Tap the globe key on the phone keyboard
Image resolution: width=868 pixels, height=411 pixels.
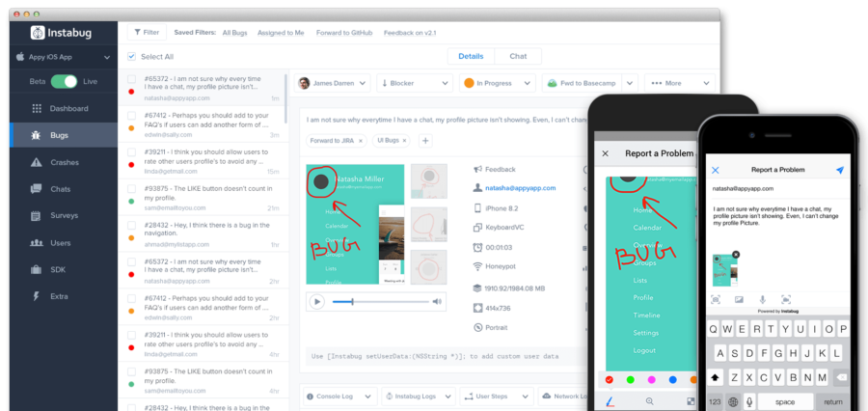[x=734, y=401]
